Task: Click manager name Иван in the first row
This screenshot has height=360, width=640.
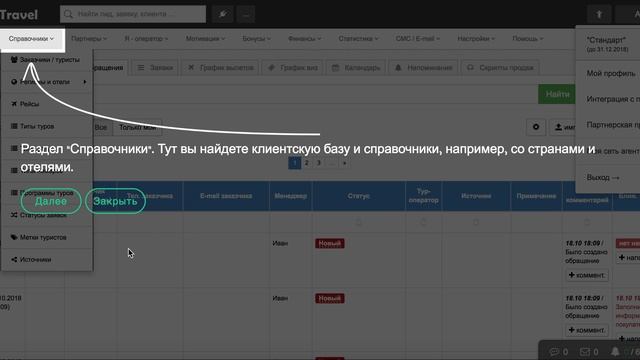Action: pos(280,243)
